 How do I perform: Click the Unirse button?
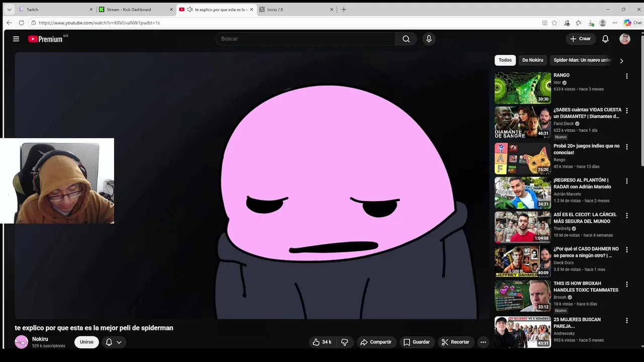pos(87,342)
